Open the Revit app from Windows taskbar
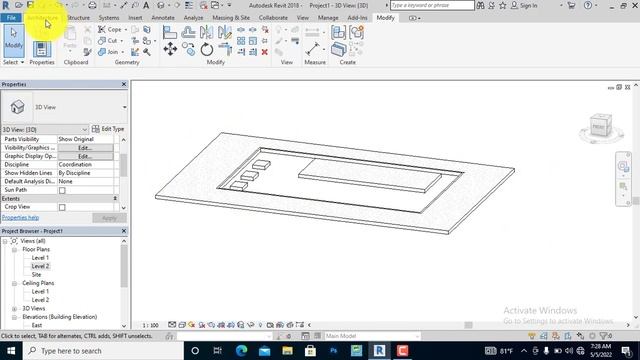 [x=379, y=351]
